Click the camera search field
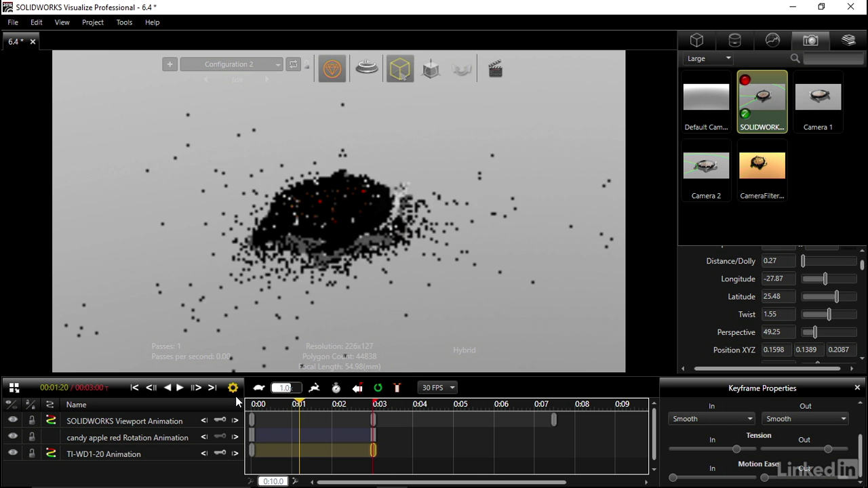The width and height of the screenshot is (868, 488). (833, 58)
